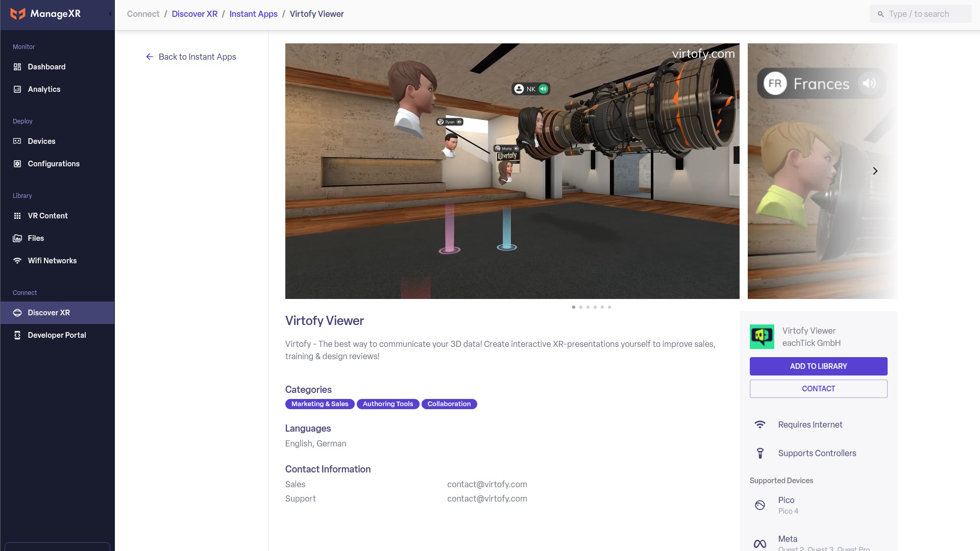This screenshot has height=551, width=980.
Task: Click the Pico 4 device text
Action: [788, 511]
